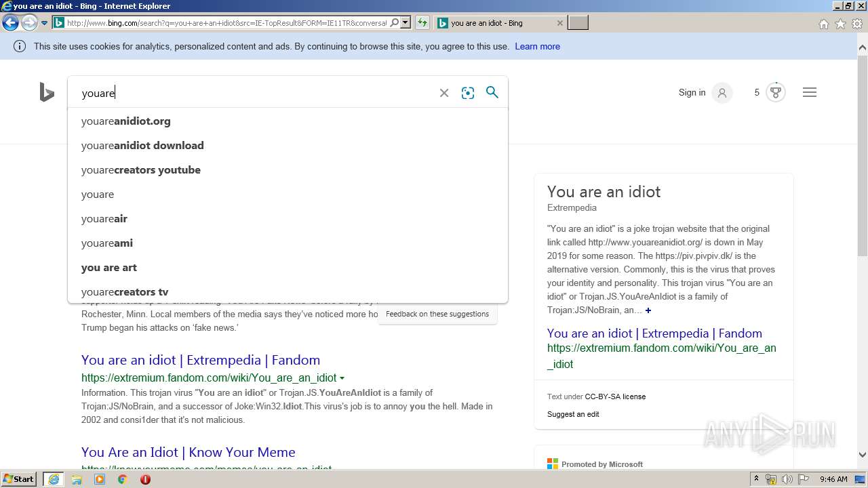868x488 pixels.
Task: Open 'You are an idiot | Extrempedia | Fandom' result
Action: (201, 360)
